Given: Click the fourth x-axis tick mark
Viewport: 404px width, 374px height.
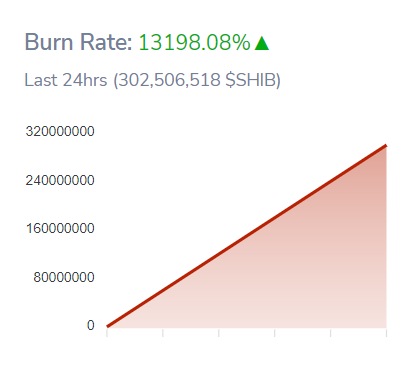Looking at the screenshot, I should [275, 332].
